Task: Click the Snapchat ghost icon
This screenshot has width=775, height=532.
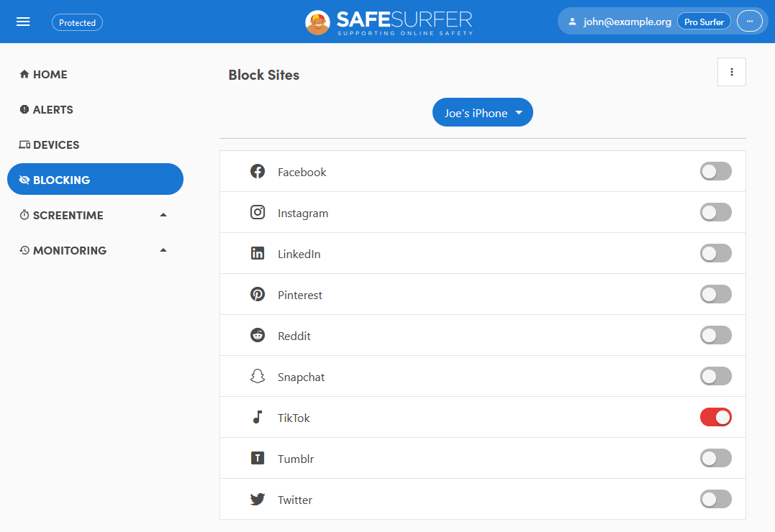Action: pyautogui.click(x=258, y=377)
